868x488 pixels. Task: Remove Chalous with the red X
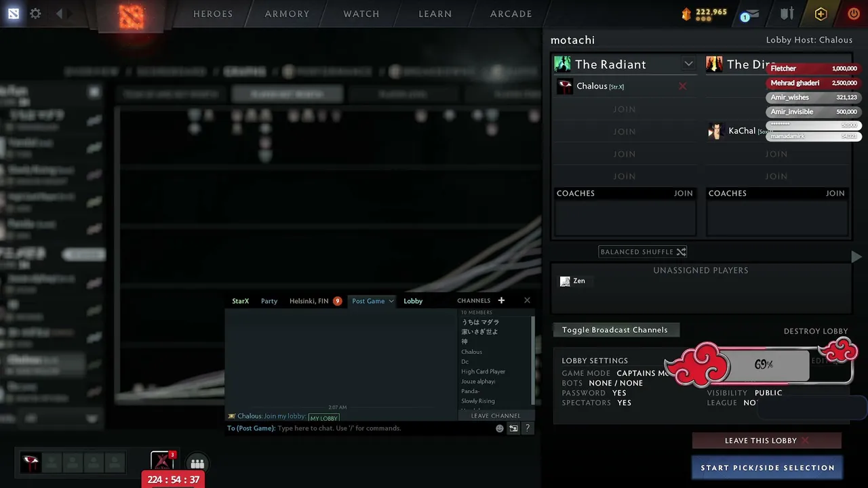(682, 86)
